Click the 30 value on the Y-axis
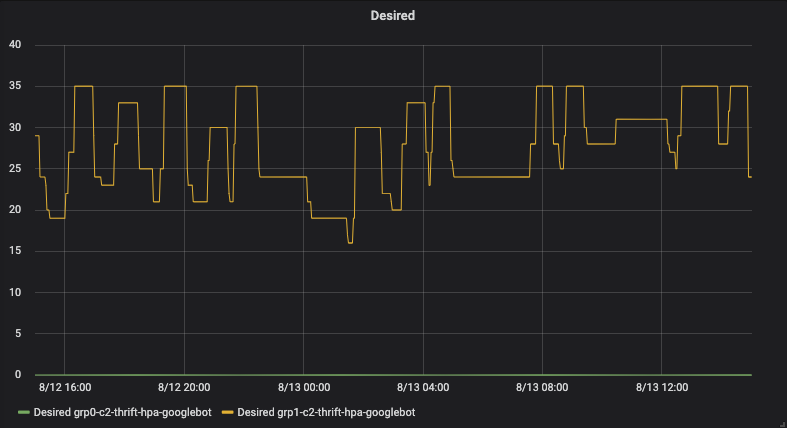Image resolution: width=787 pixels, height=428 pixels. click(x=15, y=128)
